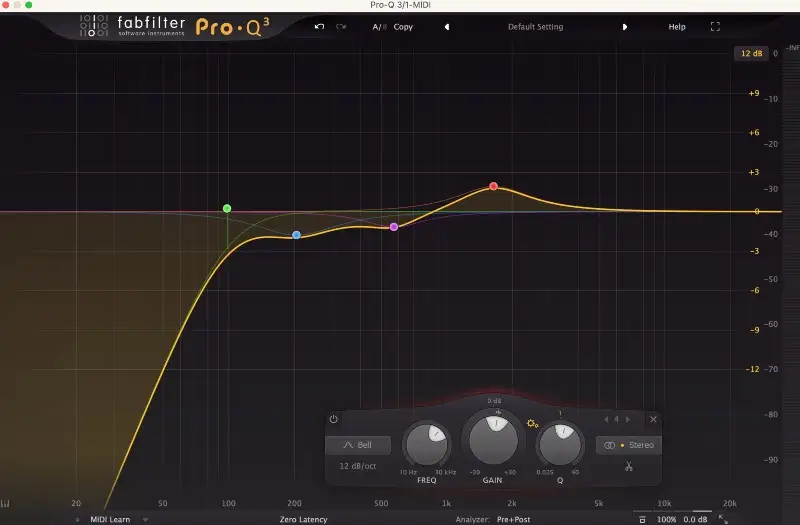Screen dimensions: 800x525
Task: Open the Default Setting preset menu
Action: [x=535, y=27]
